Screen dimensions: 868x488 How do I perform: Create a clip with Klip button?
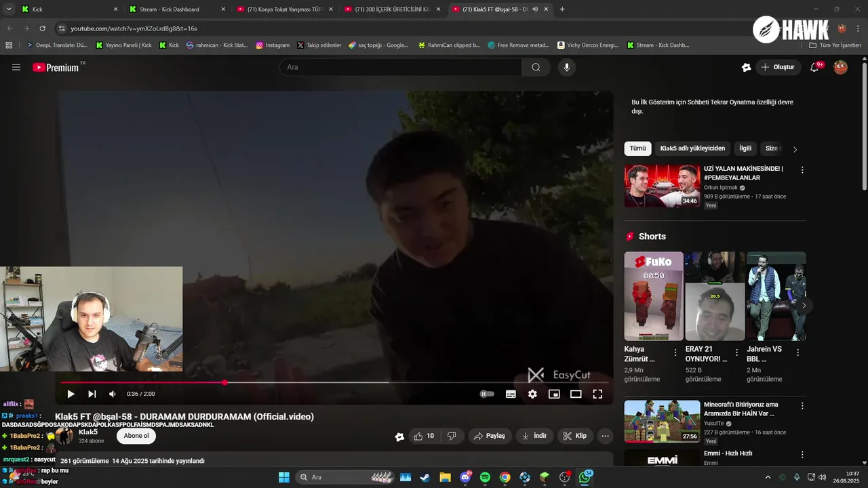pos(575,436)
